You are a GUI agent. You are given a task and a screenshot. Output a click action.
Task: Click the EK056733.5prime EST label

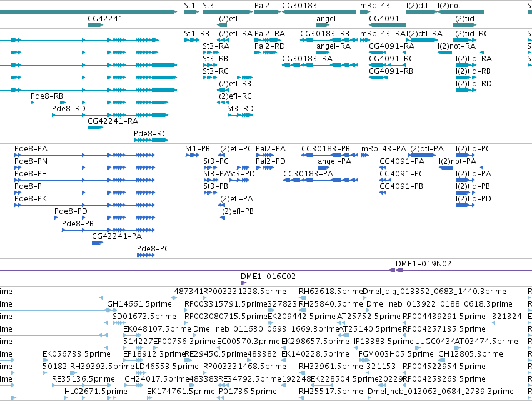click(x=76, y=355)
